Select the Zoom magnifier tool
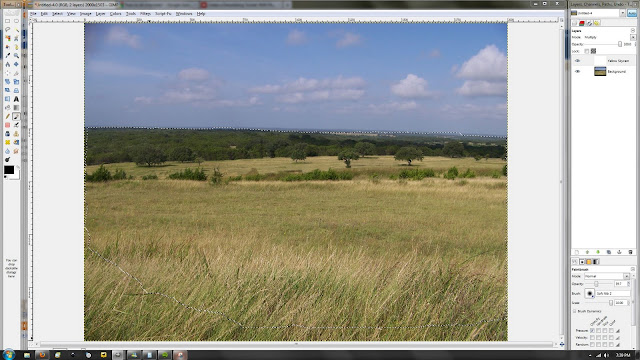 point(16,56)
